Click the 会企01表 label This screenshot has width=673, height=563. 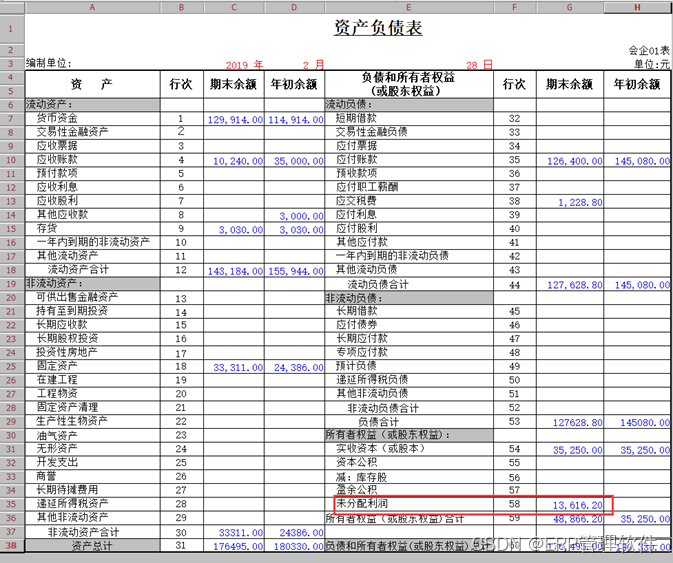[649, 51]
